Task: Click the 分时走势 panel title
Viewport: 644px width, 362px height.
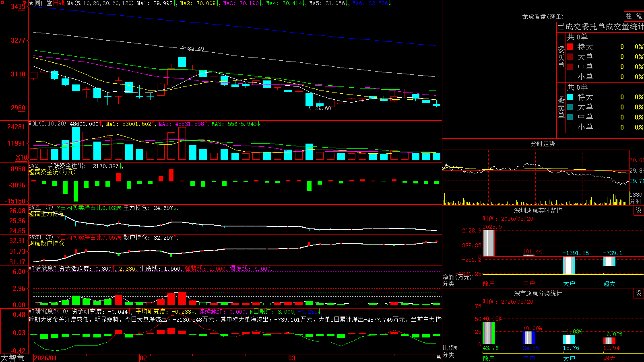Action: (543, 144)
